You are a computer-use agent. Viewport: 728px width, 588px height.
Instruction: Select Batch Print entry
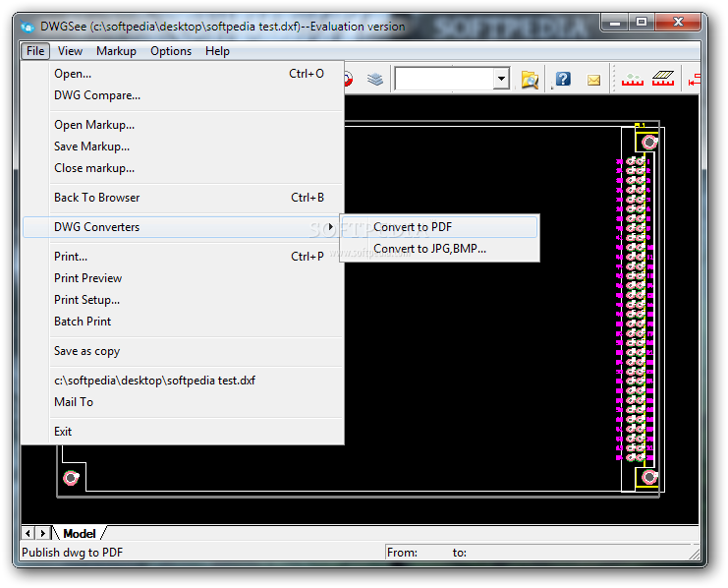pos(184,322)
